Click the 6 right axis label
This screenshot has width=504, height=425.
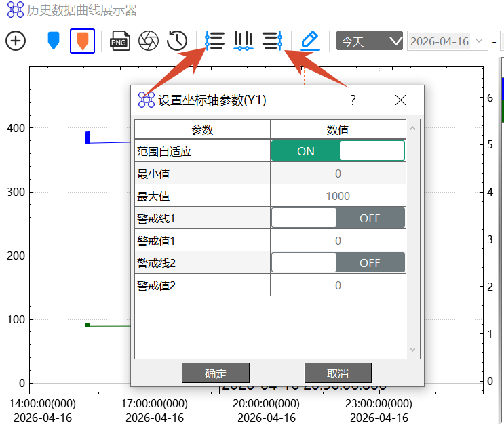click(x=490, y=98)
